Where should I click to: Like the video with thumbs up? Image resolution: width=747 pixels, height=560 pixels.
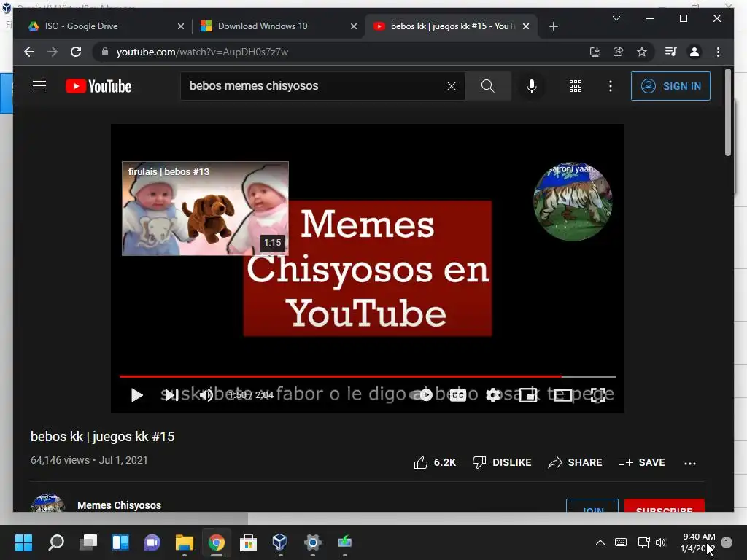pos(435,462)
